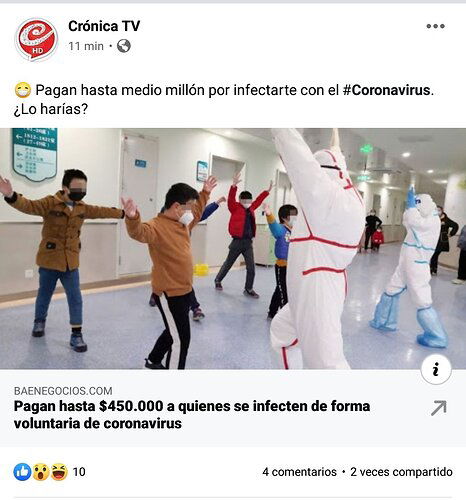Click the external link arrow icon
Screen dimensions: 466x500
click(438, 408)
